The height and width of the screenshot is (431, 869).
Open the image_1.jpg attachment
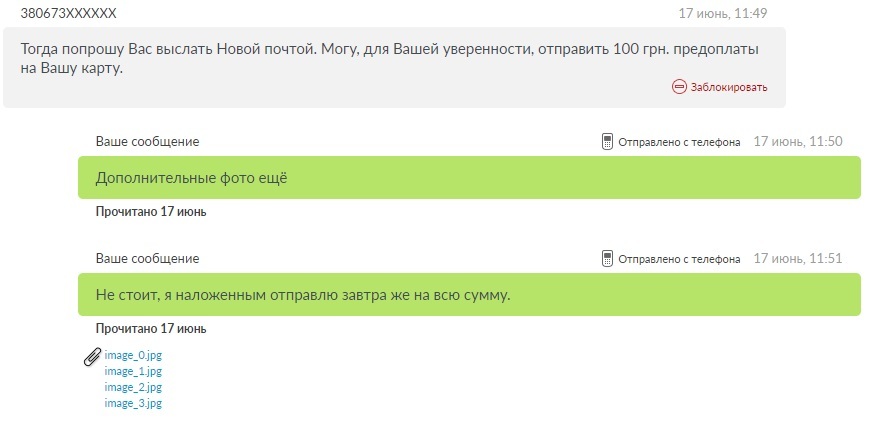pos(133,371)
